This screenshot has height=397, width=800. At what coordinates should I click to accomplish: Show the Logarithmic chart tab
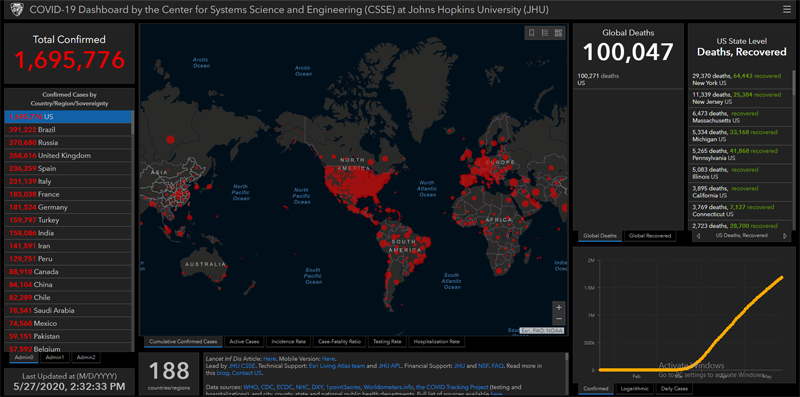coord(634,389)
